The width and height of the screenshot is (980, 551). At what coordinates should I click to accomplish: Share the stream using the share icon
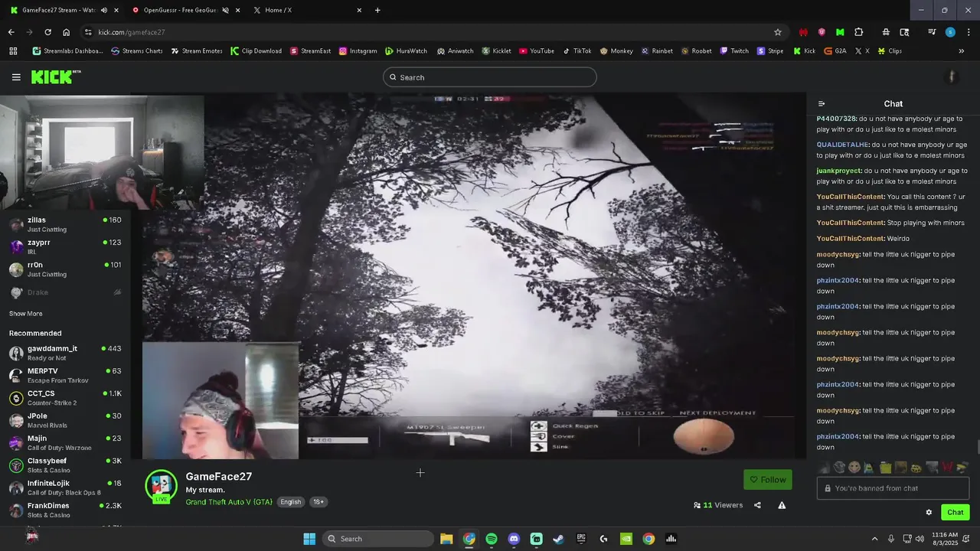pos(757,505)
